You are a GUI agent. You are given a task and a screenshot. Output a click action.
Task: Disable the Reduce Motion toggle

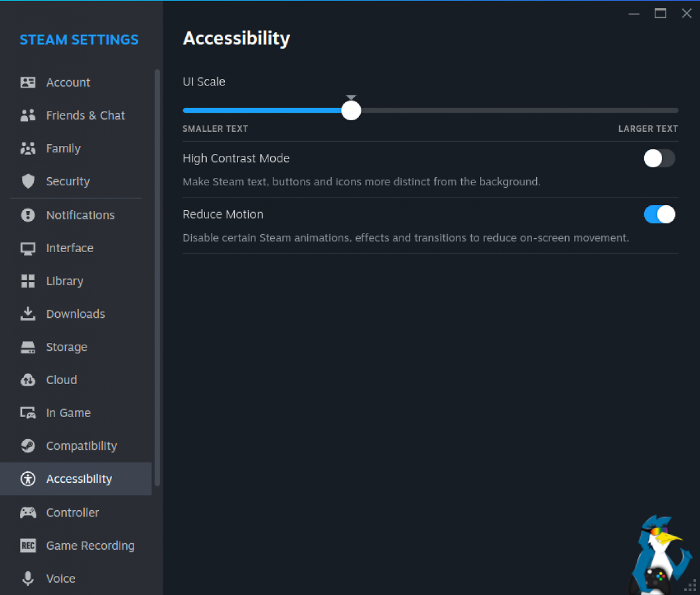pyautogui.click(x=659, y=214)
